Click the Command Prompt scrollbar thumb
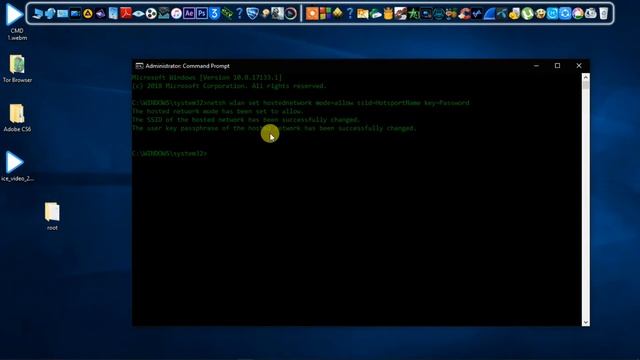The width and height of the screenshot is (640, 360). 586,85
